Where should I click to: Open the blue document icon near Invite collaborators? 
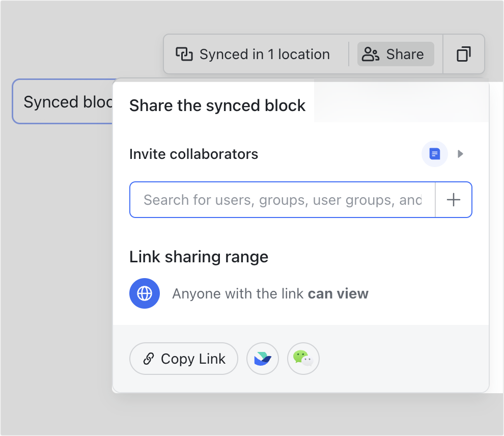tap(434, 154)
